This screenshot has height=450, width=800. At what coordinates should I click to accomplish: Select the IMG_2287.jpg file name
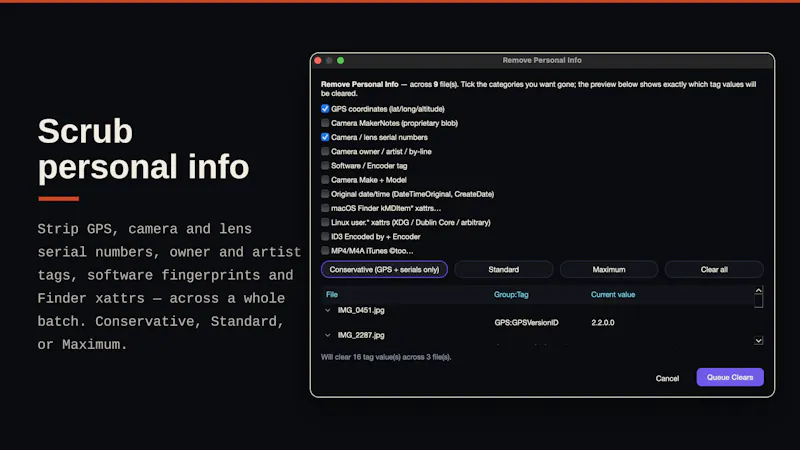point(361,335)
